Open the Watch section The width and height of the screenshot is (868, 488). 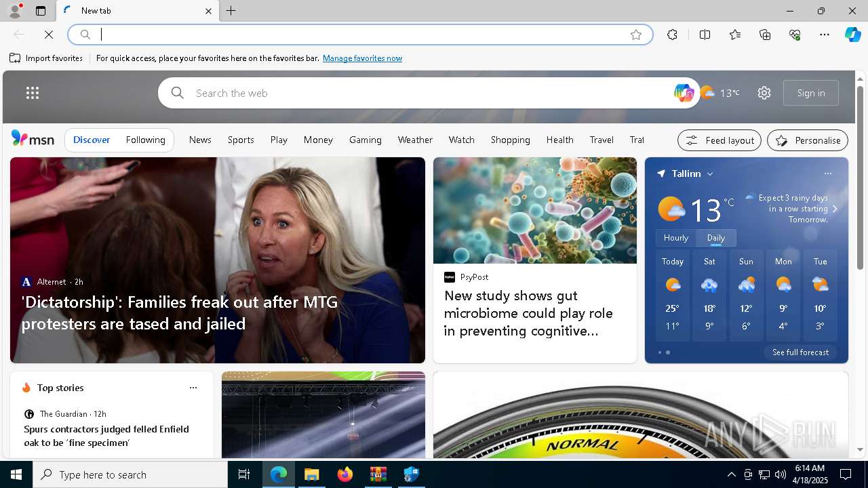[462, 140]
